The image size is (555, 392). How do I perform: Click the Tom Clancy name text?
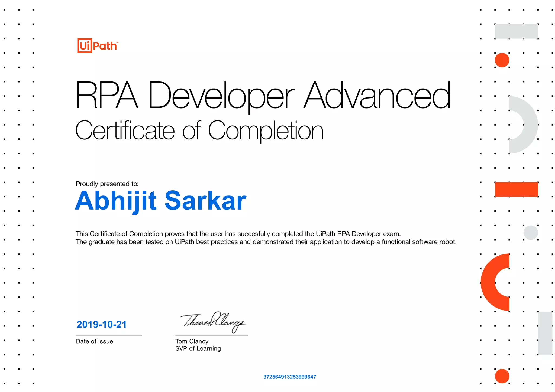[192, 341]
